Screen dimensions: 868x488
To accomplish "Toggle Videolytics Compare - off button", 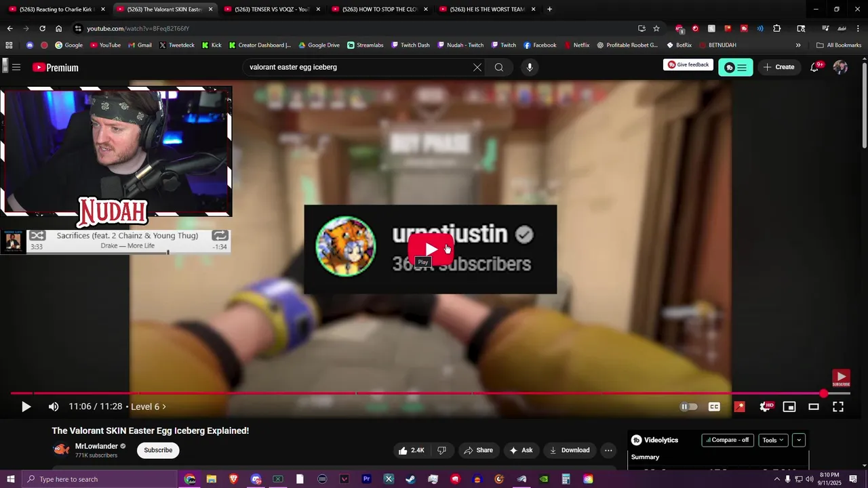I will point(727,440).
